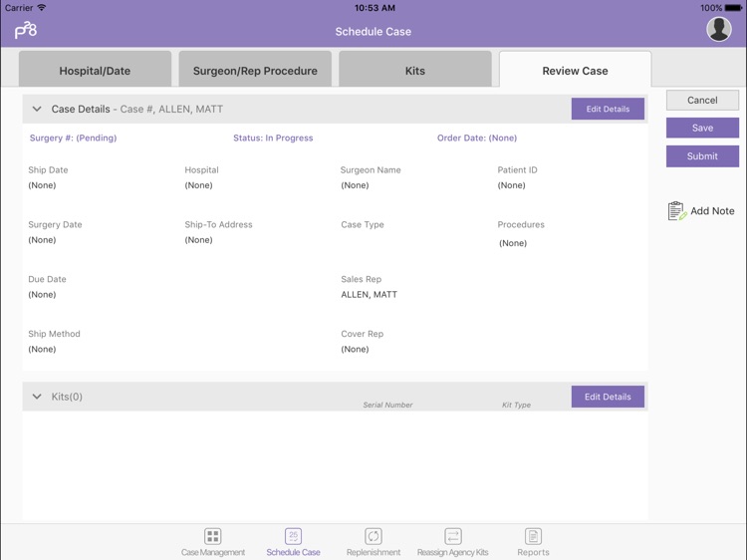Select the Surgery Date label

coord(55,224)
